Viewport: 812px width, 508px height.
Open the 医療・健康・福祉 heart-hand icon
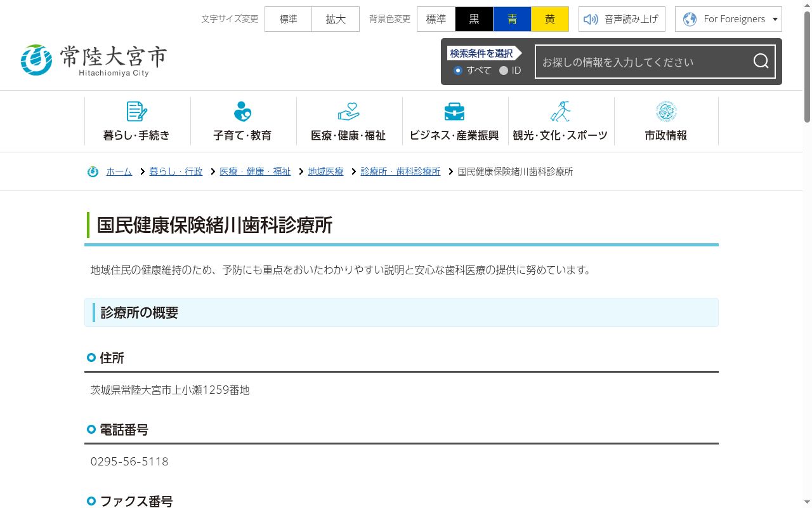(348, 111)
